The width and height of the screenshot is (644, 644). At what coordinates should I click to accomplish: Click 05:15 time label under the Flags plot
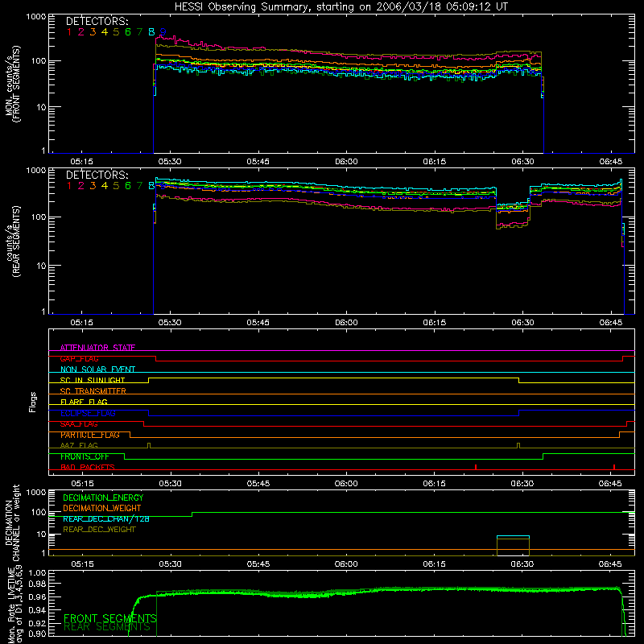pyautogui.click(x=83, y=484)
